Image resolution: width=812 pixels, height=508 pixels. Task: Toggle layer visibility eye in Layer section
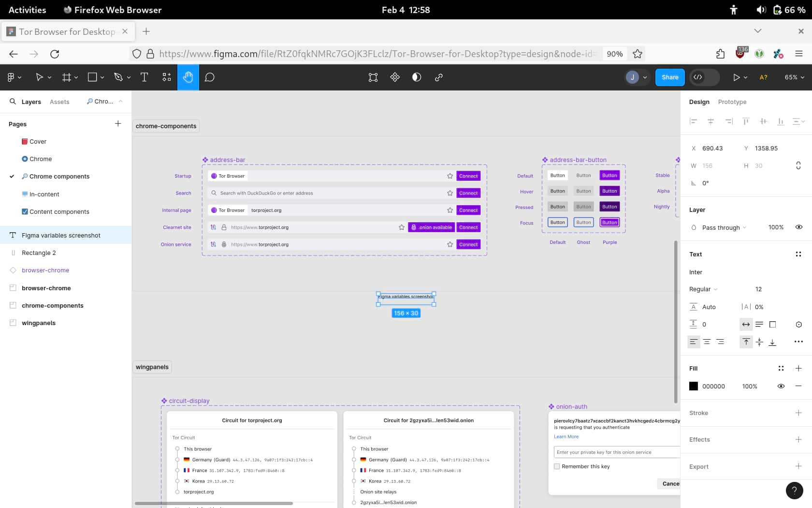pyautogui.click(x=799, y=227)
